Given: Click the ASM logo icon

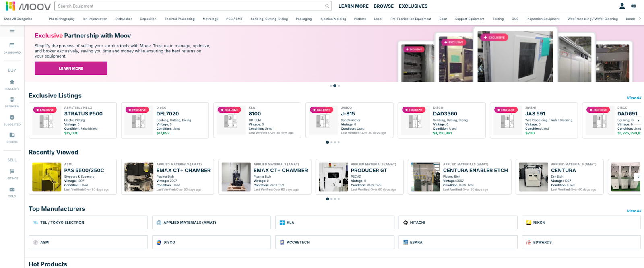Looking at the screenshot, I should click(36, 243).
